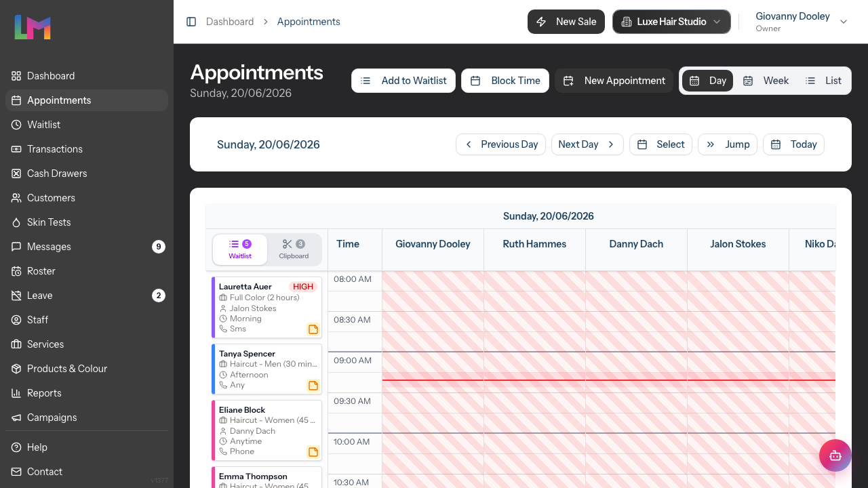The width and height of the screenshot is (868, 488).
Task: Click the Block Time button
Action: (505, 81)
